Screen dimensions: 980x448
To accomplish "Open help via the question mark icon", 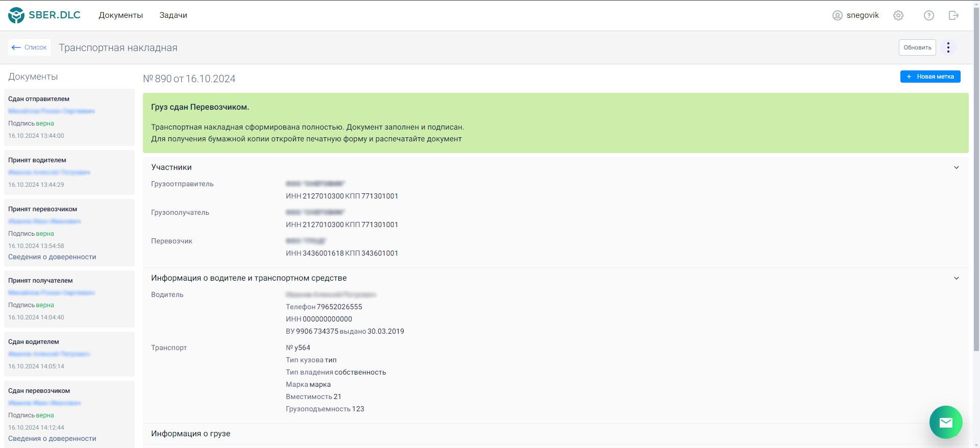I will [929, 15].
